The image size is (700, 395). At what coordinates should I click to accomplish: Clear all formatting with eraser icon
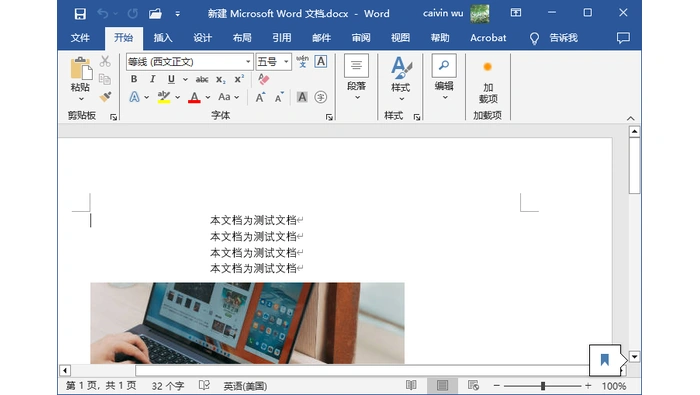pos(263,79)
